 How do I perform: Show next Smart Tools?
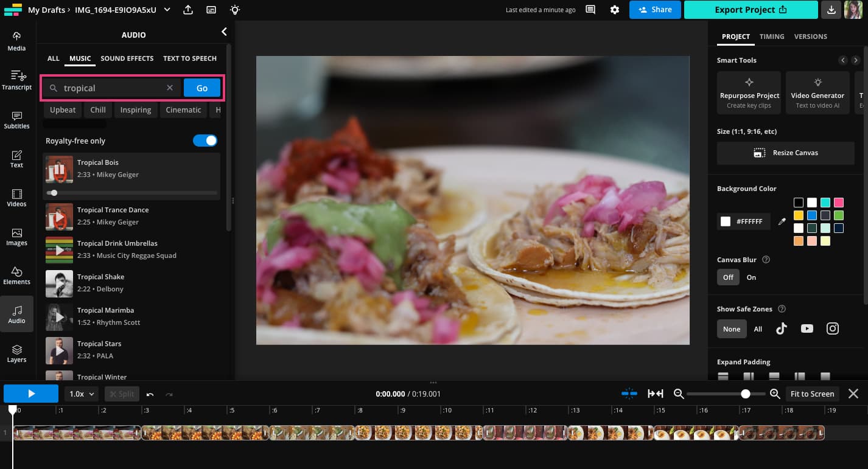855,60
